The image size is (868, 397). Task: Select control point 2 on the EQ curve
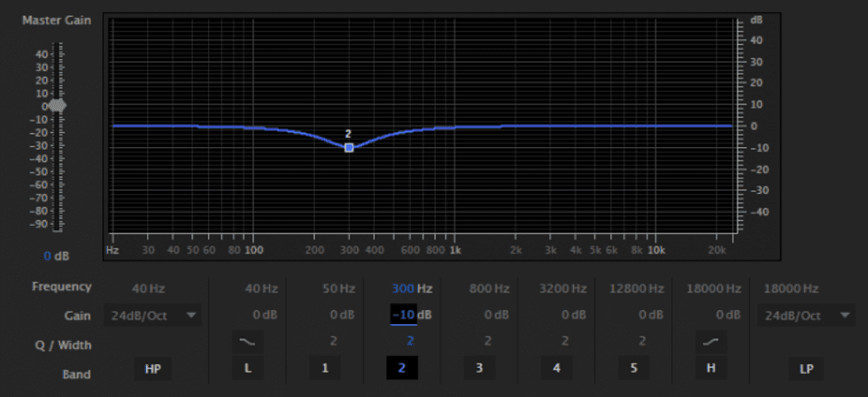[x=349, y=147]
